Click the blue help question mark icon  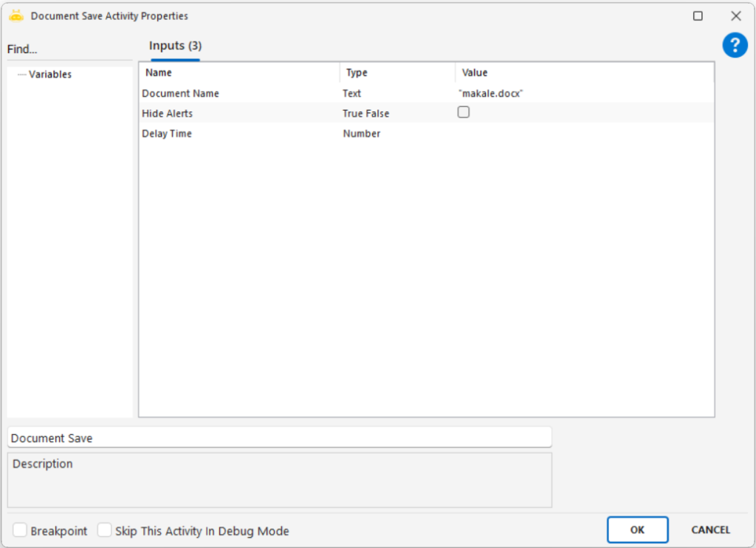pyautogui.click(x=735, y=46)
